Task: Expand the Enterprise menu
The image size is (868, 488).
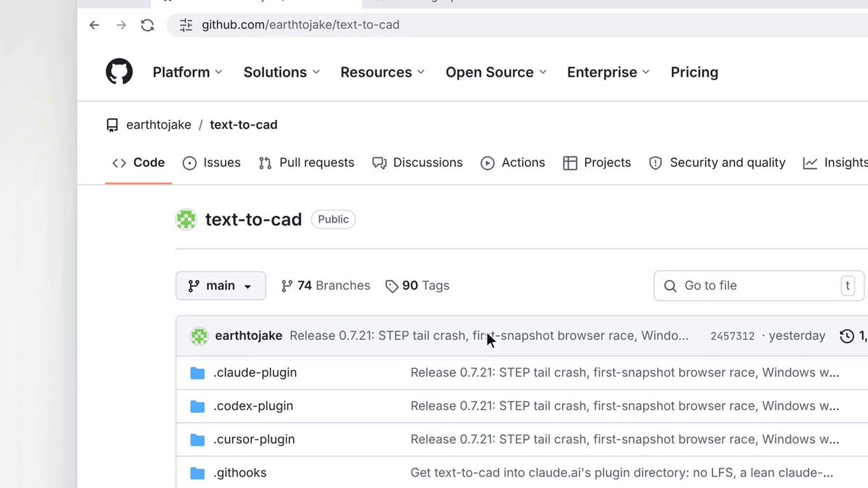Action: click(x=608, y=72)
